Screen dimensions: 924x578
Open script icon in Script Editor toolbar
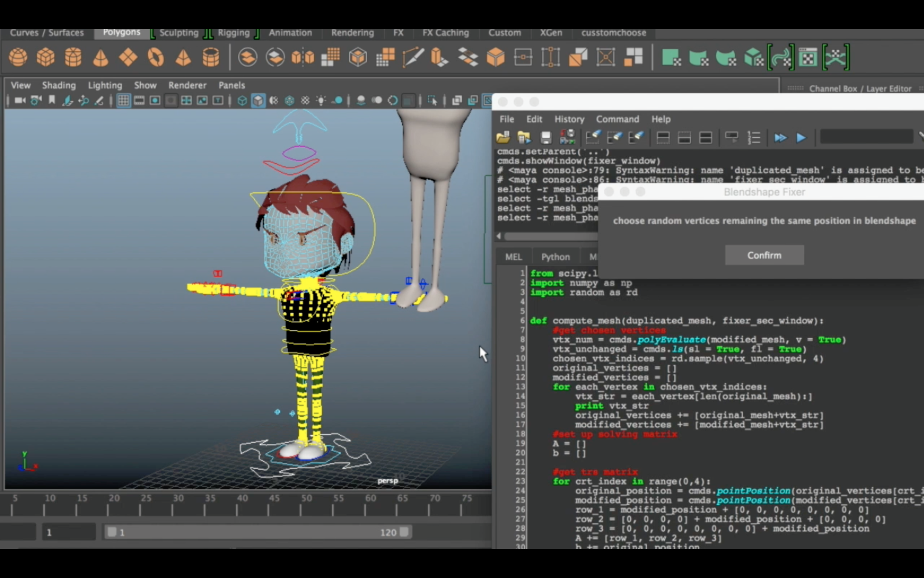point(503,137)
